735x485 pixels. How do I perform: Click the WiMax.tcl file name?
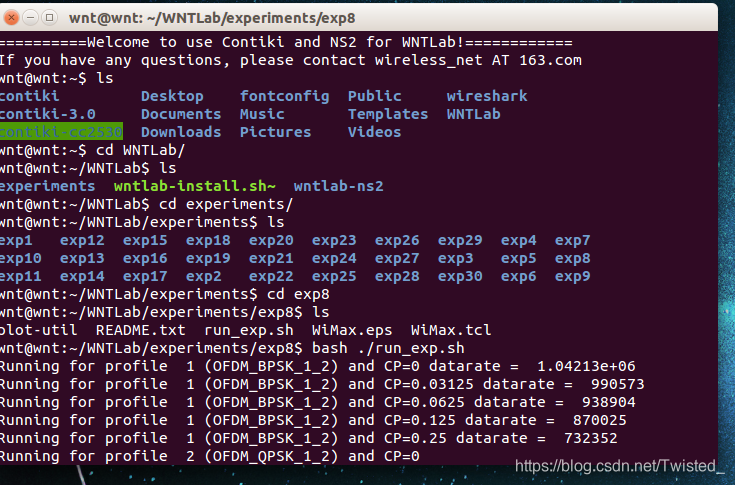pos(451,330)
